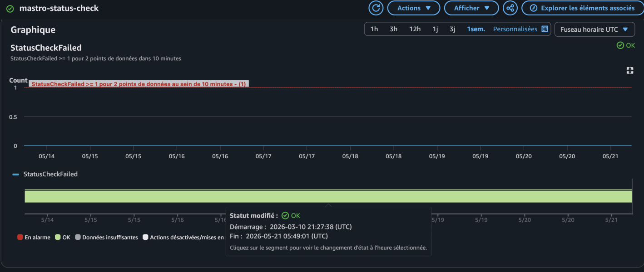Choose the 3j time range
This screenshot has height=272, width=644.
point(452,29)
